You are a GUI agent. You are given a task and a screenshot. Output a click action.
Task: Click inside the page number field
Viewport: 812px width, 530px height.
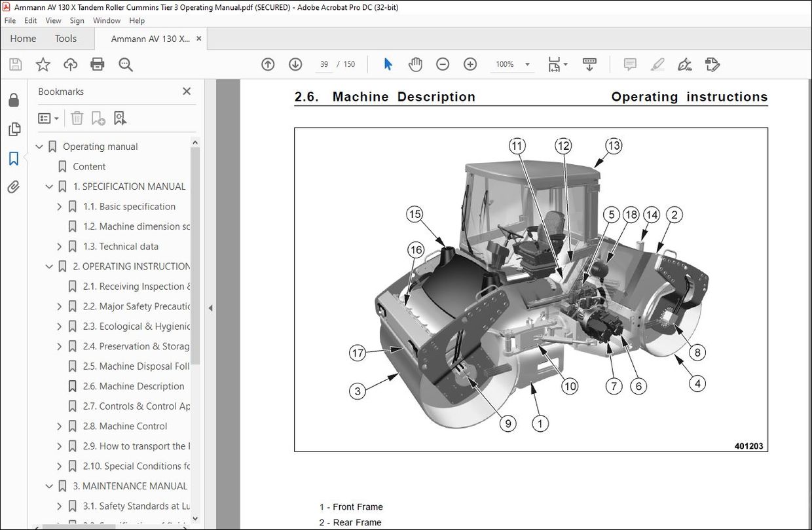pos(323,64)
